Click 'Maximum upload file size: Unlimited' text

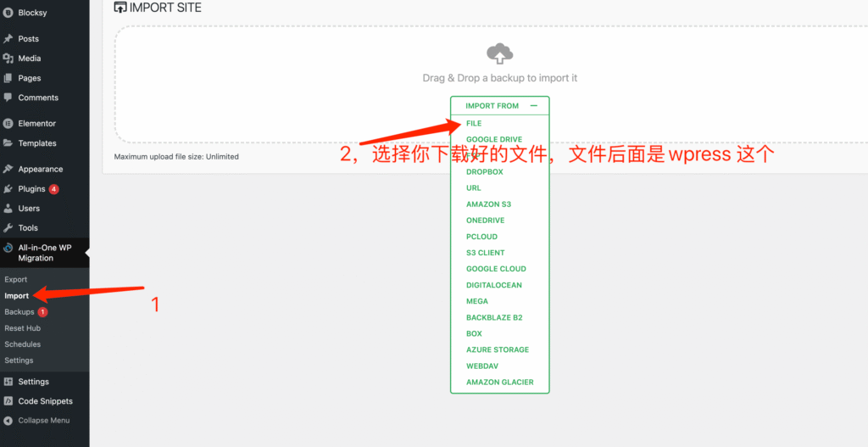click(176, 157)
